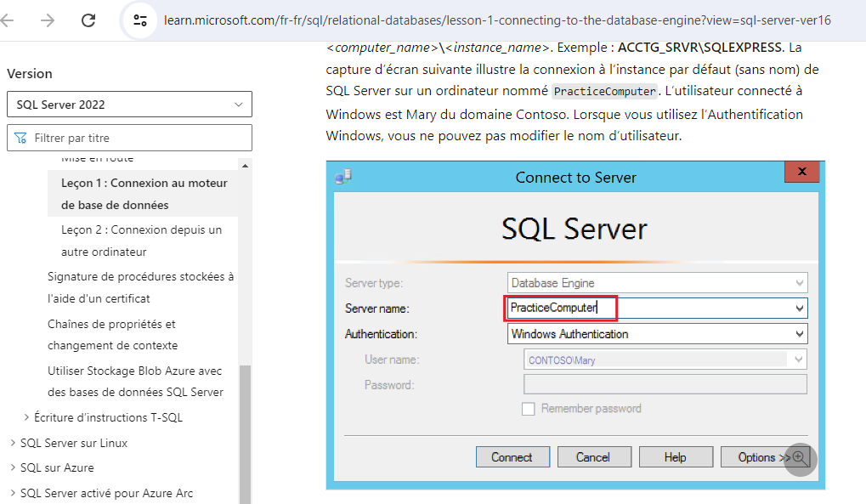866x504 pixels.
Task: Click the browser address bar URL
Action: click(497, 20)
